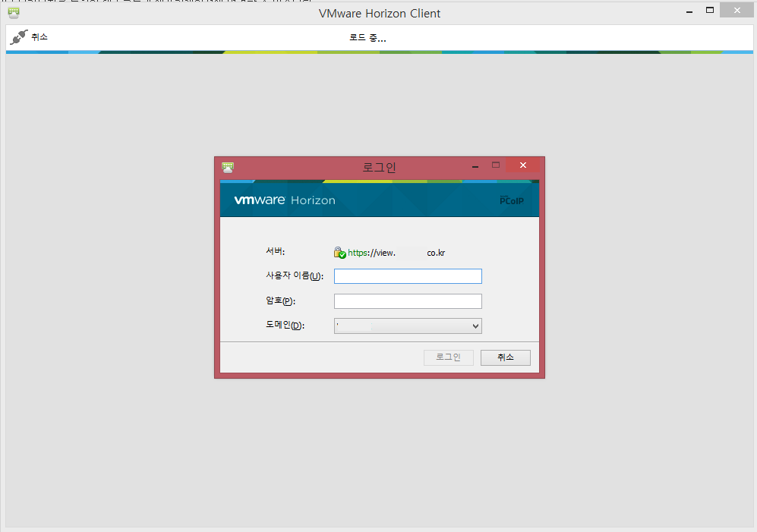This screenshot has width=757, height=532.
Task: Click the 로그인 button in the dialog
Action: coord(449,357)
